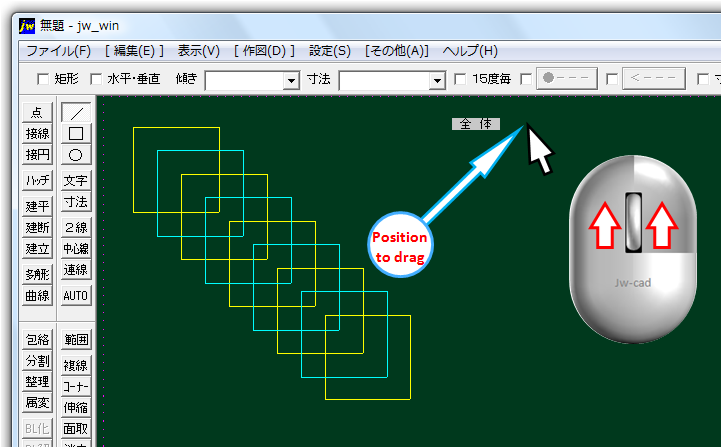Select the ハッチ (hatch) tool

pos(38,181)
